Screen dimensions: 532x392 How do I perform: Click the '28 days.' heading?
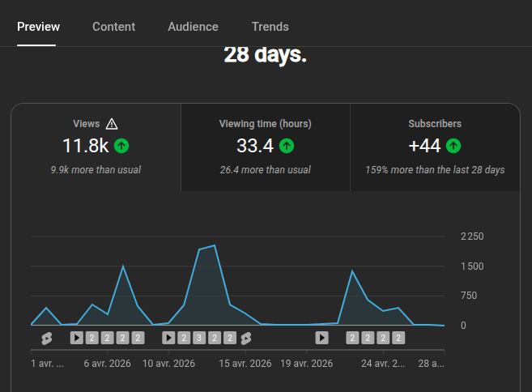266,54
